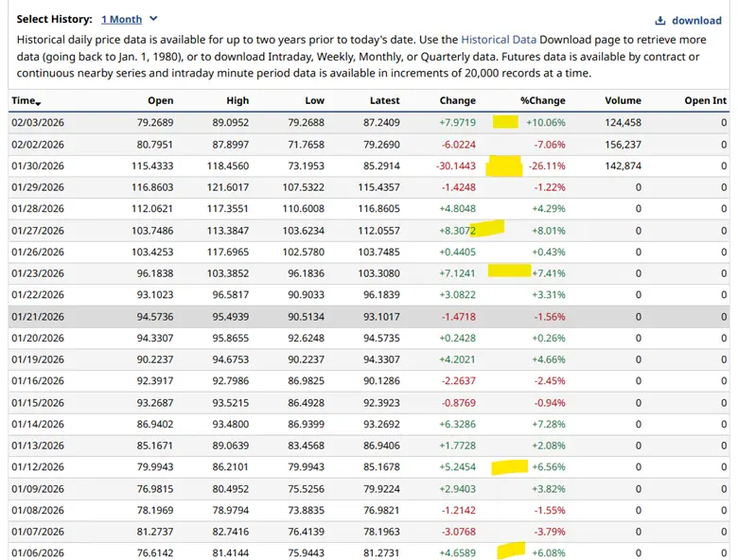The height and width of the screenshot is (560, 738).
Task: Click the change value -3.0768
Action: tap(459, 532)
